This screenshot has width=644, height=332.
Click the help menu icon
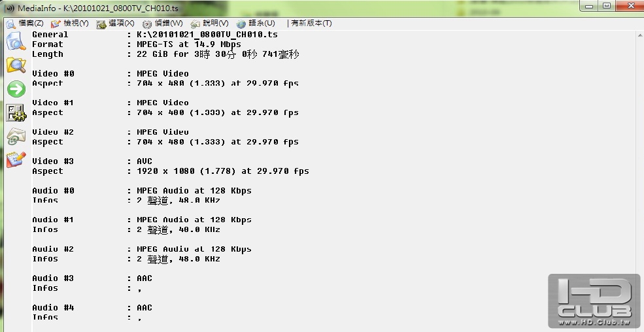click(195, 25)
